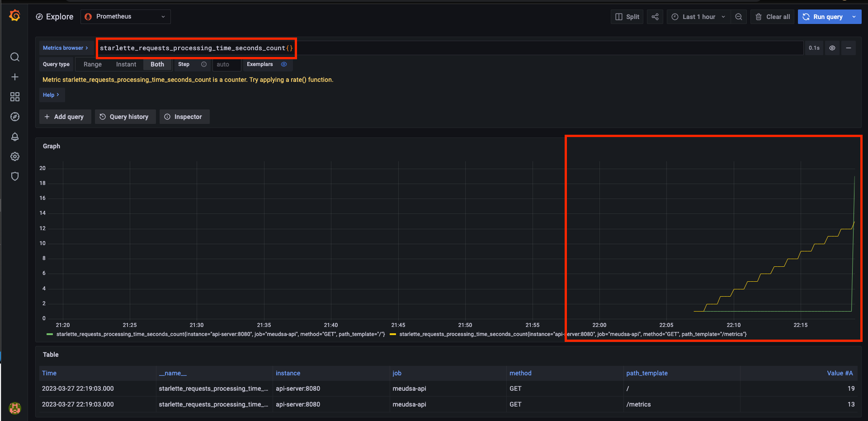Screen dimensions: 868x421
Task: Open Server Admin shield icon
Action: click(x=15, y=176)
